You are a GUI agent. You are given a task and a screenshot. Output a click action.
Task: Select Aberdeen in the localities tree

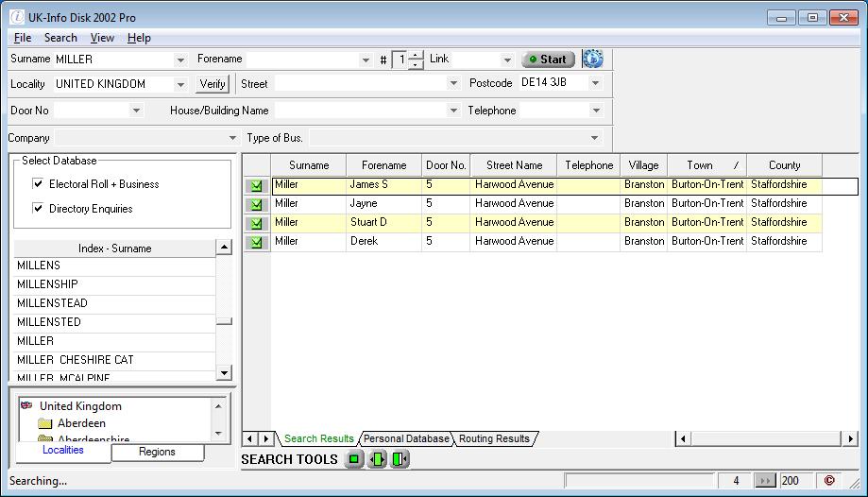click(x=81, y=423)
